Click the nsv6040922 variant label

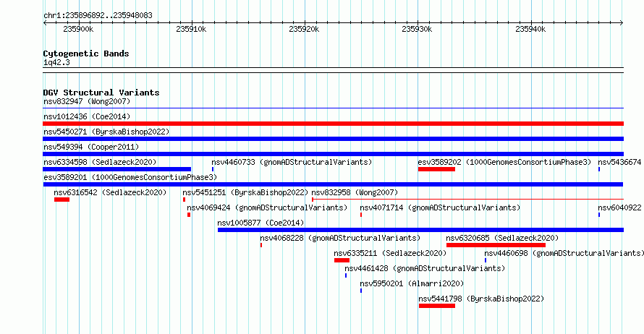coord(619,207)
